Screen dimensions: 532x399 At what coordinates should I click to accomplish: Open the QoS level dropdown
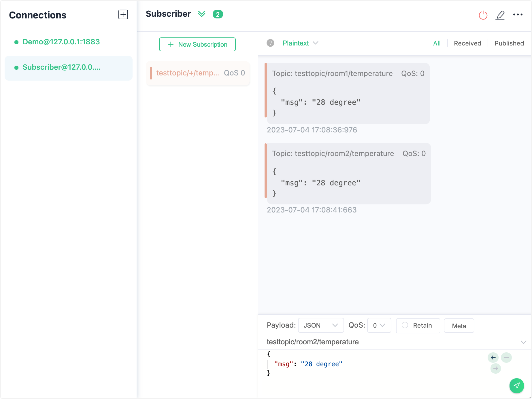click(x=379, y=325)
